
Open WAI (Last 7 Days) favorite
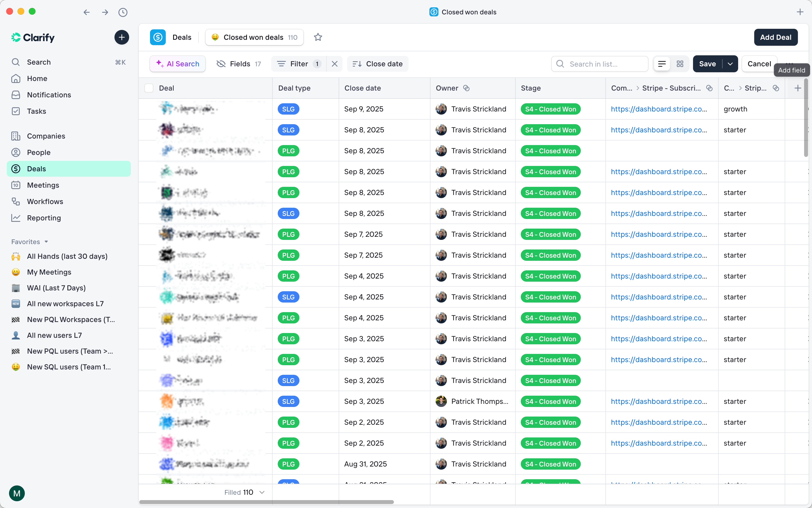click(69, 288)
